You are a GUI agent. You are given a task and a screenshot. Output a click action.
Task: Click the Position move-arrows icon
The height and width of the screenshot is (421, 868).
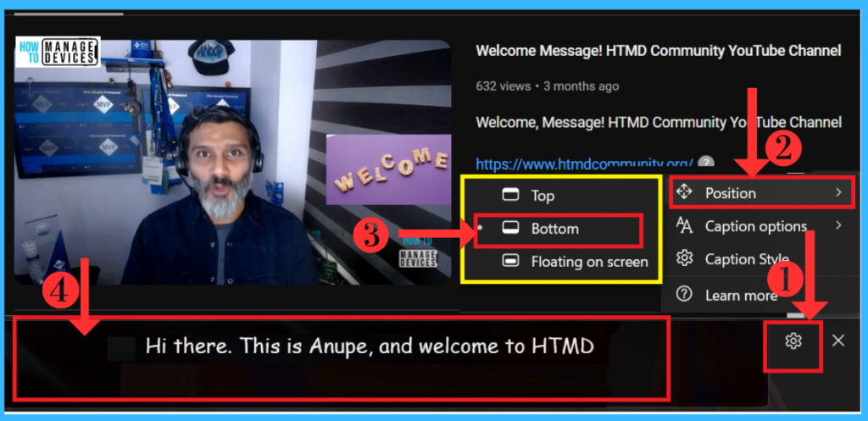(684, 192)
